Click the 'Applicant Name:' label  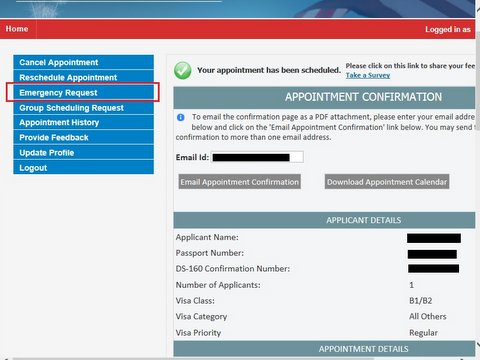(x=207, y=237)
